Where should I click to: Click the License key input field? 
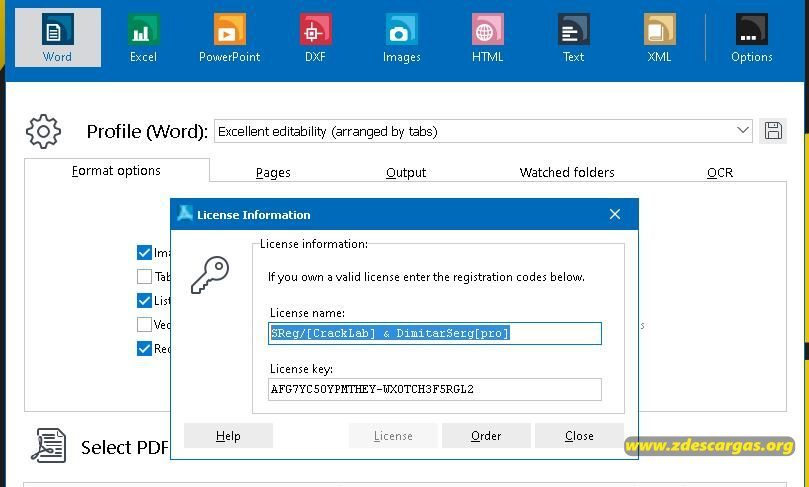[x=435, y=389]
